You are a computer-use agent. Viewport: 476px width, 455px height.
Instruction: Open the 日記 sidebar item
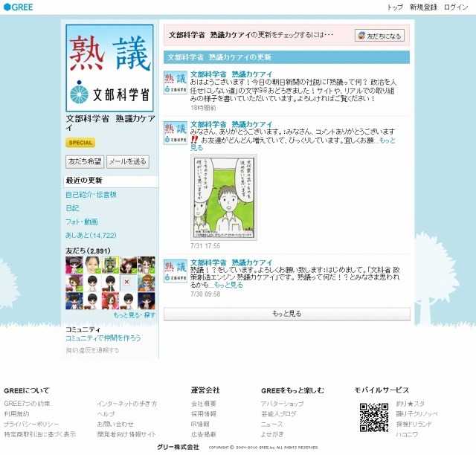(x=72, y=208)
